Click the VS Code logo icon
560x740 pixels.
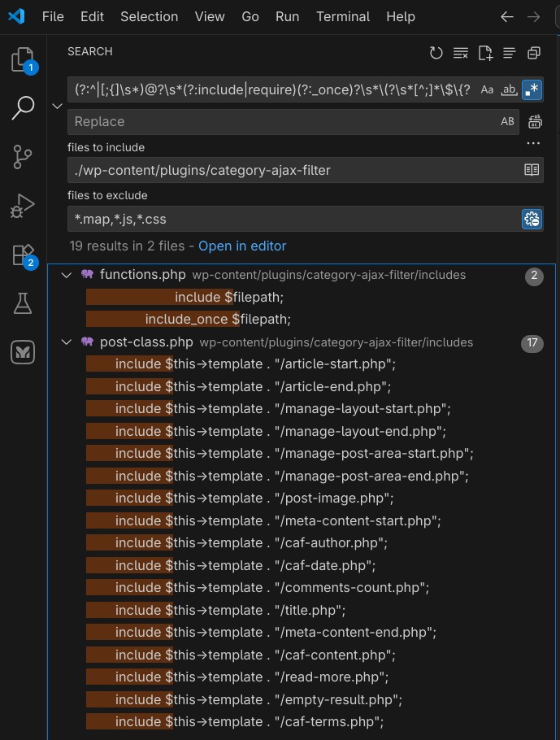click(x=16, y=16)
